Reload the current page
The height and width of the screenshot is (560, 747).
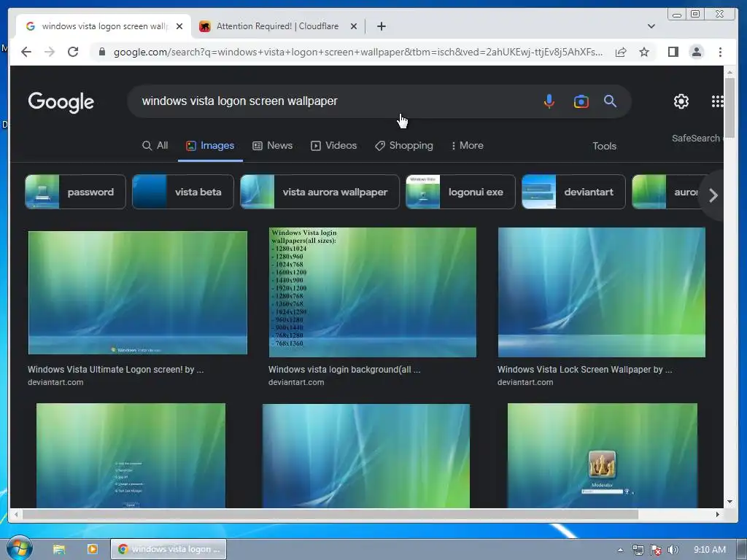click(x=73, y=52)
